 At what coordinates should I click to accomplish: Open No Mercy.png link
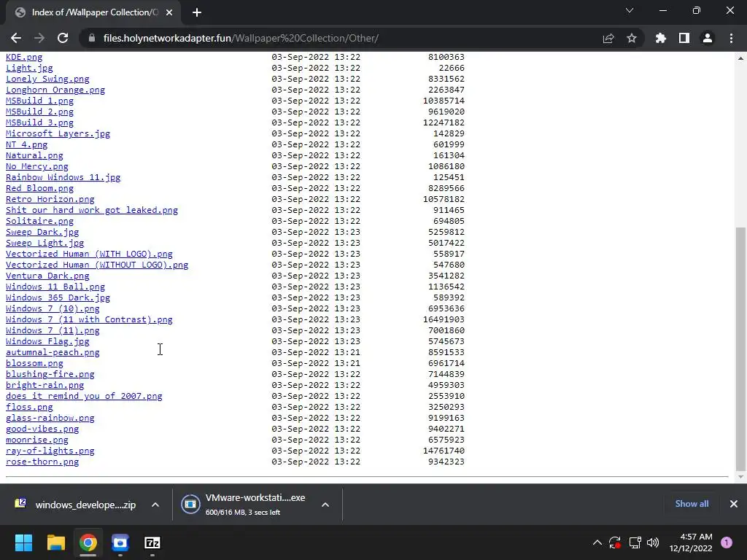(36, 167)
